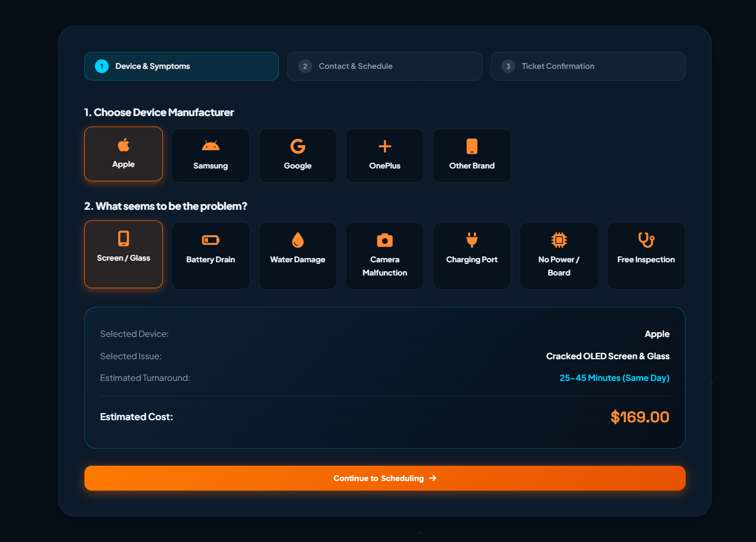Choose the Samsung android icon

[210, 146]
